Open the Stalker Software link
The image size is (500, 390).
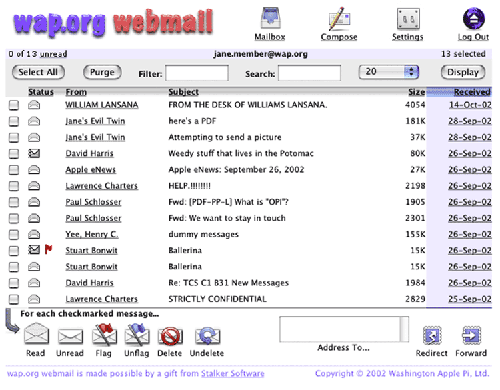pyautogui.click(x=233, y=374)
